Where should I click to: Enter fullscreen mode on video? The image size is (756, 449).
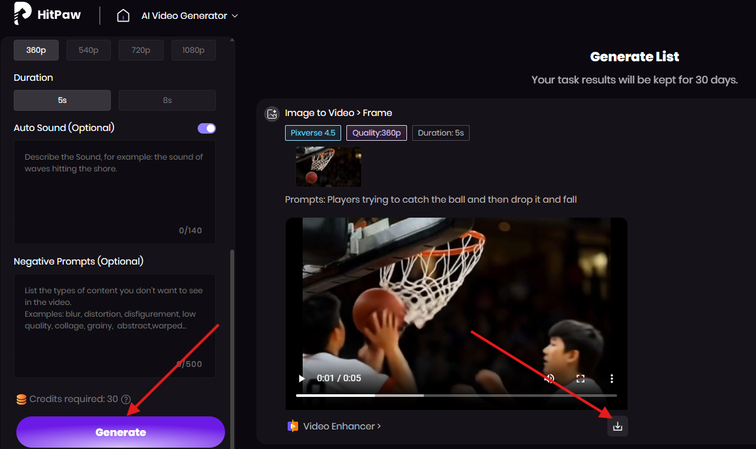[x=580, y=379]
